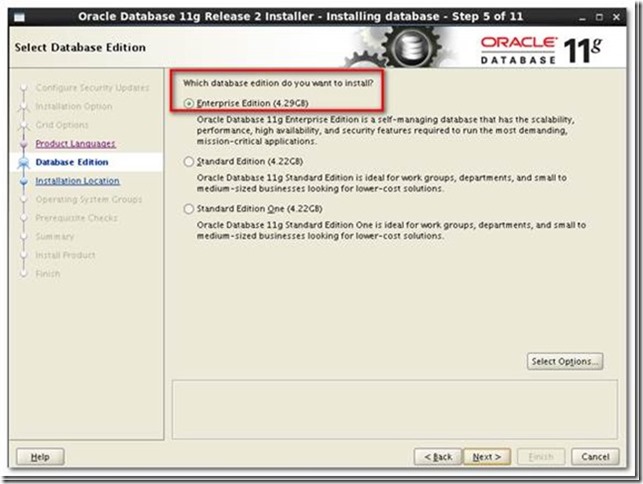643x484 pixels.
Task: Click the Configure Security Updates step
Action: point(92,88)
